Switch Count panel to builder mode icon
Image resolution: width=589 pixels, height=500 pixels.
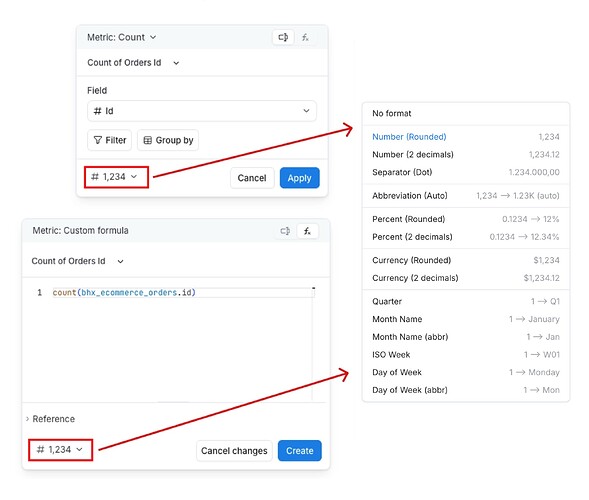pos(283,37)
